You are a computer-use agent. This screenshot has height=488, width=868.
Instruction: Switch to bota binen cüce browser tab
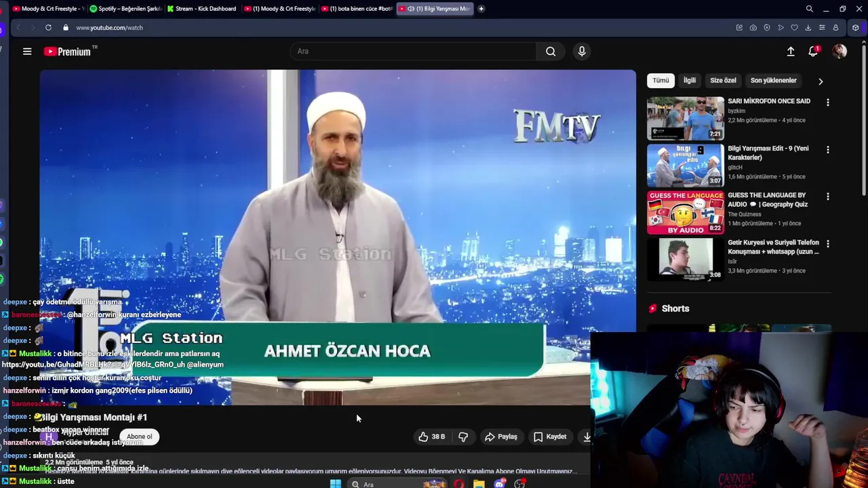pyautogui.click(x=357, y=9)
